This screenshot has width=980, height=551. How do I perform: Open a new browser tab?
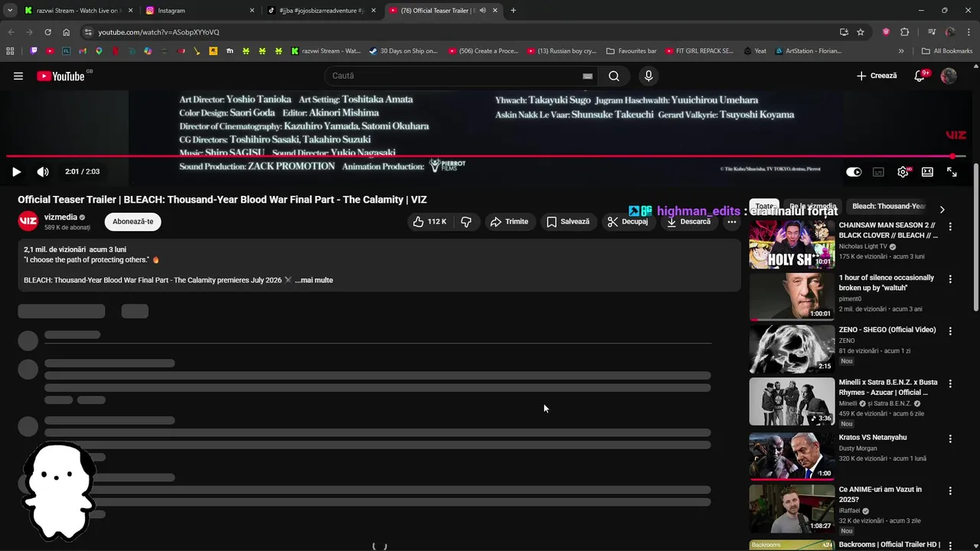tap(513, 11)
